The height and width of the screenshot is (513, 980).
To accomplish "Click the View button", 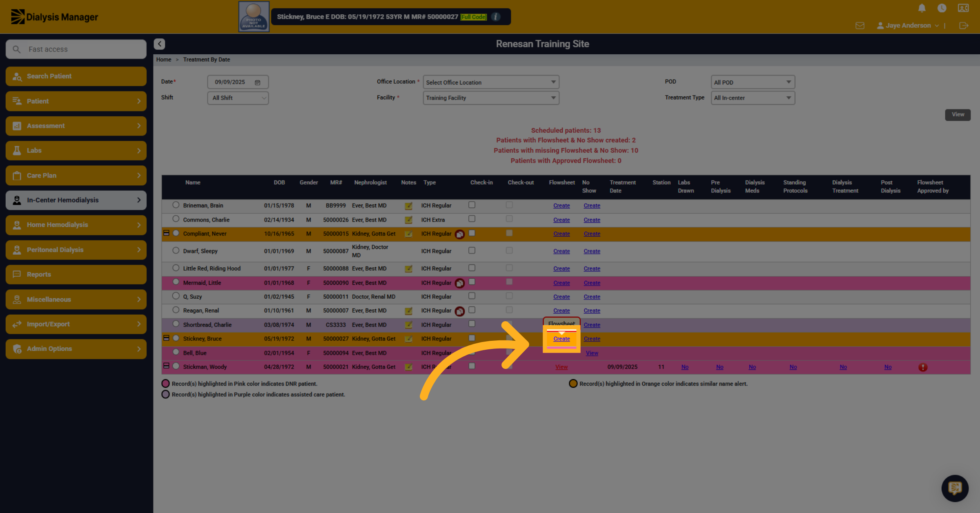I will coord(958,115).
